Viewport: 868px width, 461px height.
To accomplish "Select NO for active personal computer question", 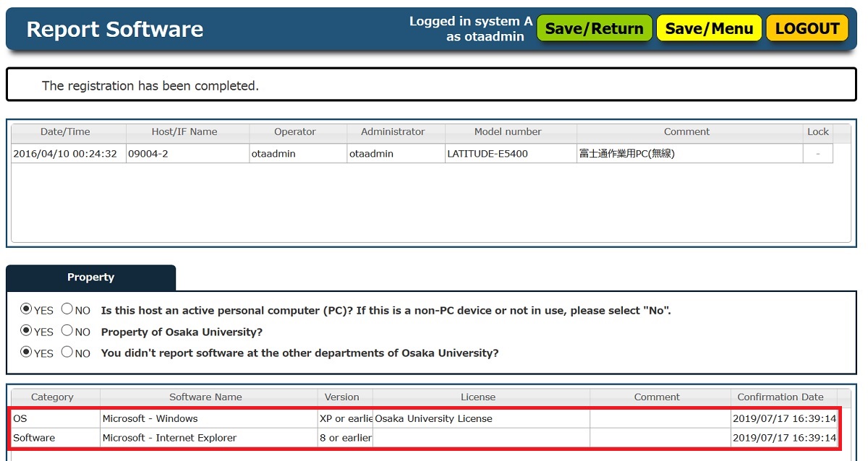I will pyautogui.click(x=67, y=309).
